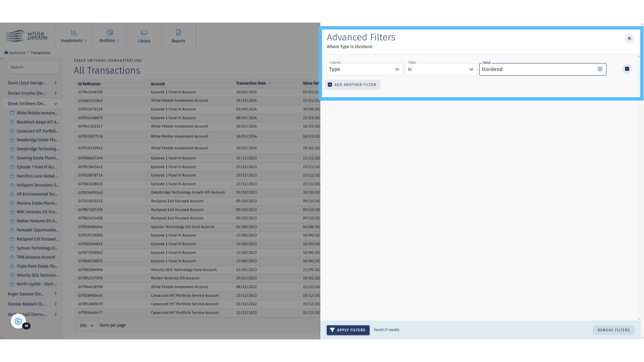Click the sidebar Search field
The image size is (644, 362).
[x=33, y=67]
